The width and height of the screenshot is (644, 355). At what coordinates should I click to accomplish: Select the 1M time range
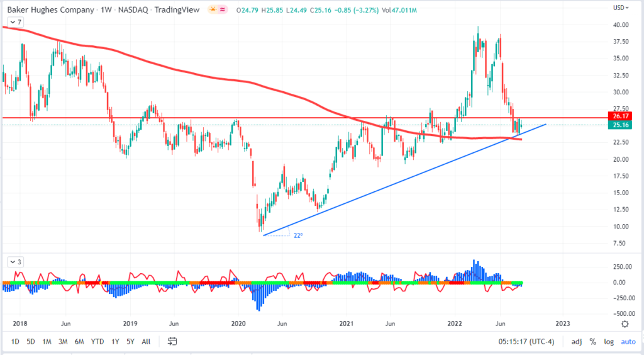coord(47,341)
